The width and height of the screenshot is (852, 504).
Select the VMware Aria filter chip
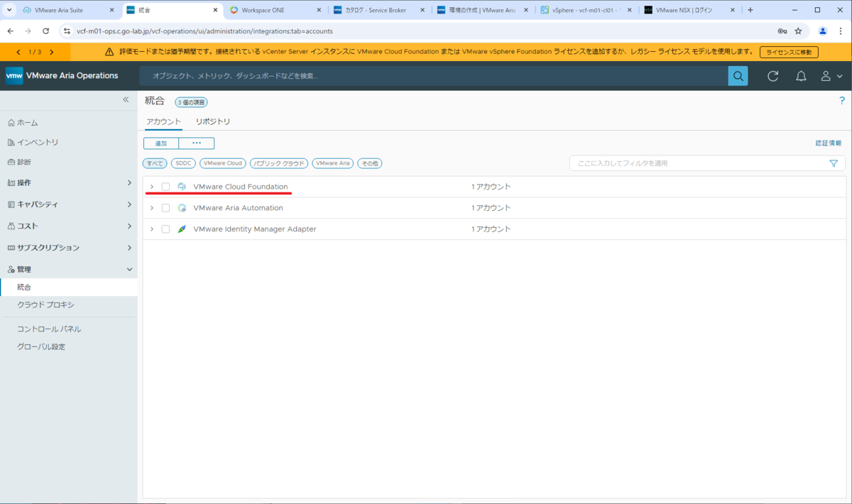(x=333, y=163)
